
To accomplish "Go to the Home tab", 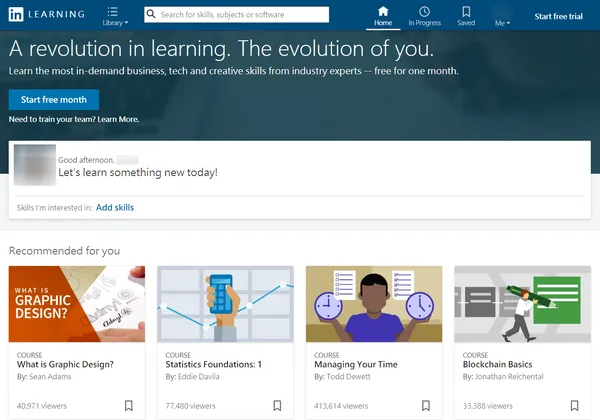I will 383,16.
